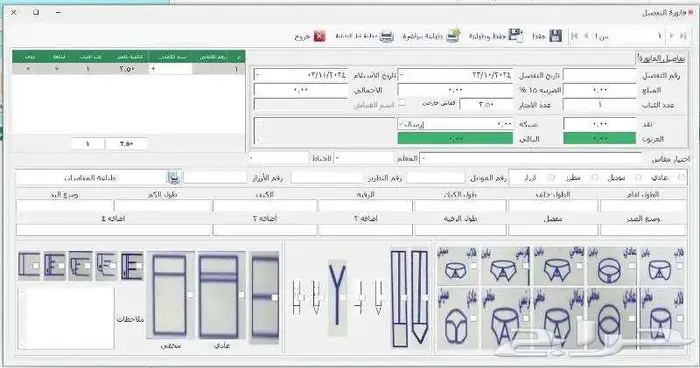Click the green المدفوع paid amount field

600,138
